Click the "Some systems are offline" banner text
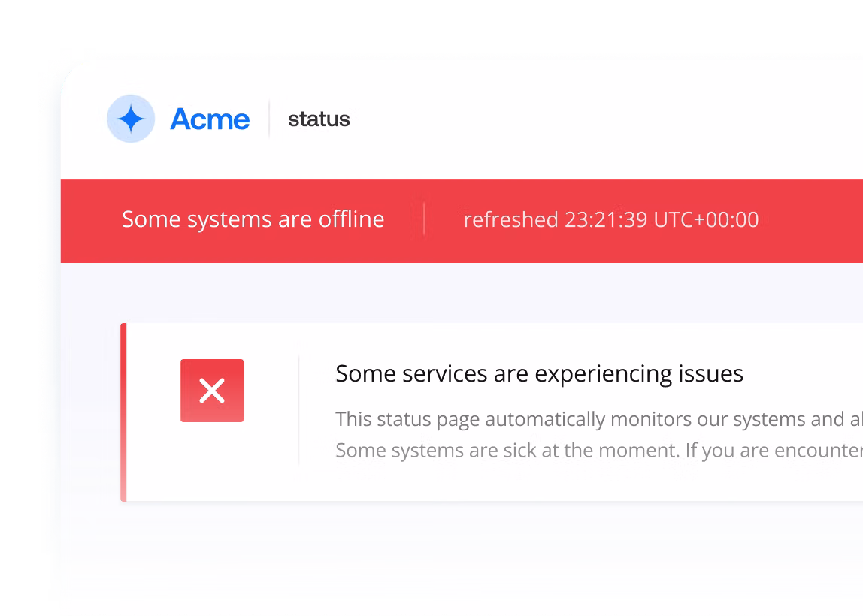The height and width of the screenshot is (616, 863). [x=253, y=219]
